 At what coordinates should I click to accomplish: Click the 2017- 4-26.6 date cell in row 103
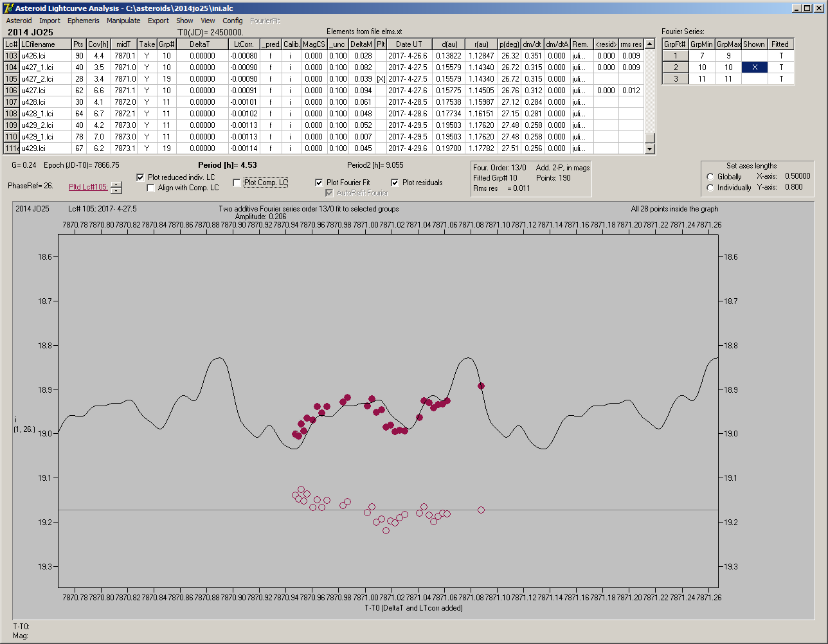coord(409,56)
